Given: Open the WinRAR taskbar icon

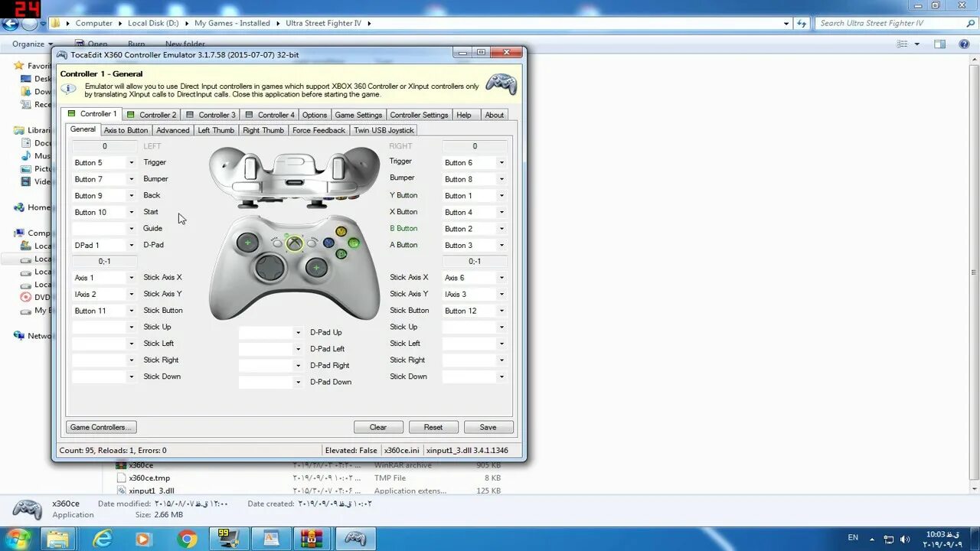Looking at the screenshot, I should pyautogui.click(x=312, y=539).
